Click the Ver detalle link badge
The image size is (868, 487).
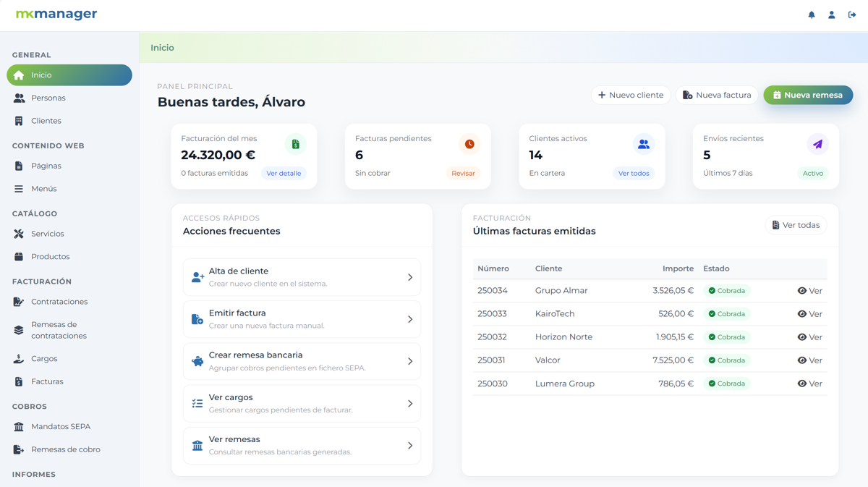coord(284,174)
